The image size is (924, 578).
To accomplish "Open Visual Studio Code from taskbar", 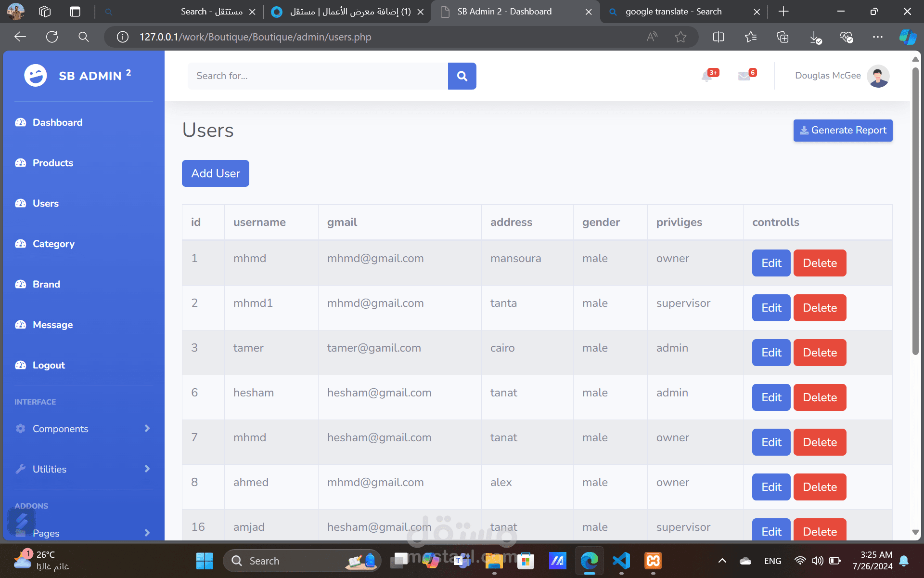I will click(x=621, y=561).
